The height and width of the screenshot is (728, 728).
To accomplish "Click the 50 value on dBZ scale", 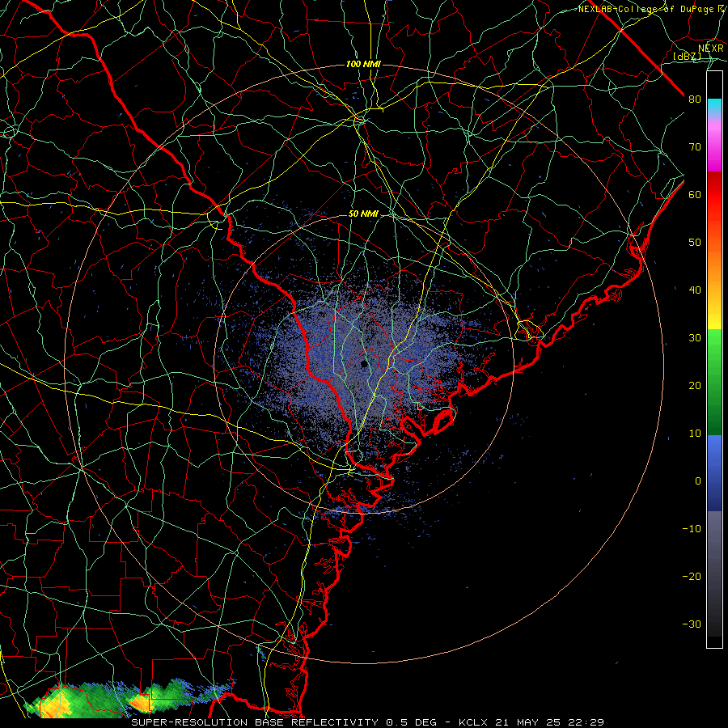I will [x=695, y=243].
